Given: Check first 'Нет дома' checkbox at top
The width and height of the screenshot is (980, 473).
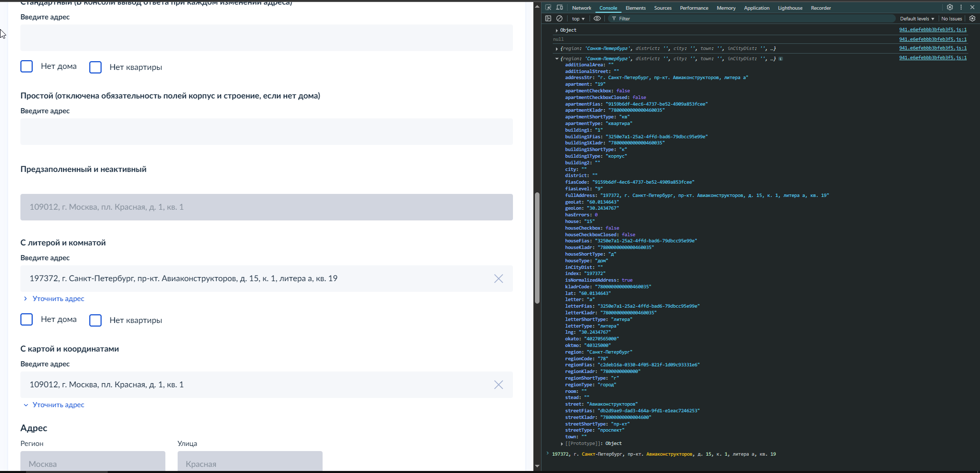Looking at the screenshot, I should point(27,66).
